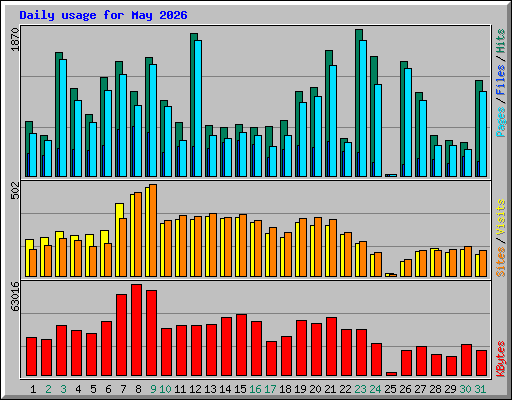The image size is (512, 400).
Task: Click the cyan files bar for day 12
Action: coord(198,108)
